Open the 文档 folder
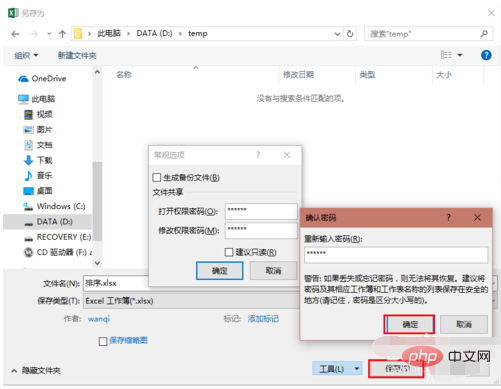Screen dimensions: 501x389 pyautogui.click(x=38, y=145)
